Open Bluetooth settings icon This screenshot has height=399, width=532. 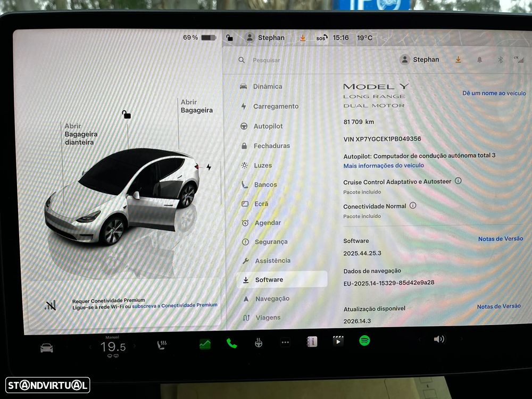tap(500, 60)
